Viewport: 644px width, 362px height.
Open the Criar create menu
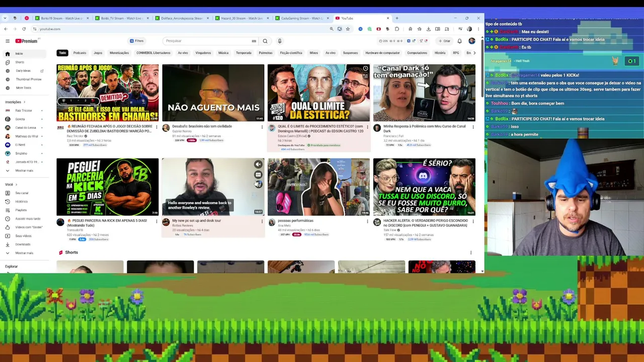[444, 41]
